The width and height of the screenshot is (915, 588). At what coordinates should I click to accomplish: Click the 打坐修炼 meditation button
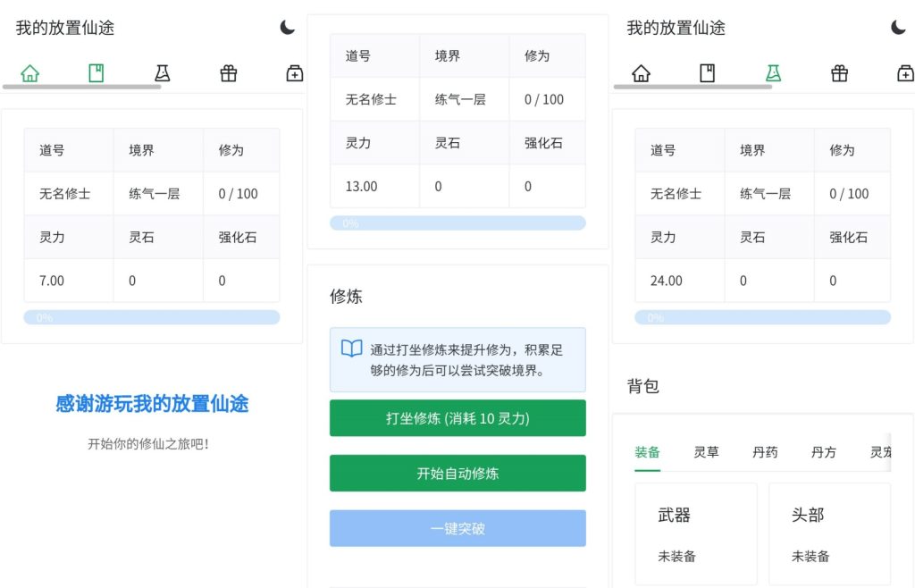(457, 417)
